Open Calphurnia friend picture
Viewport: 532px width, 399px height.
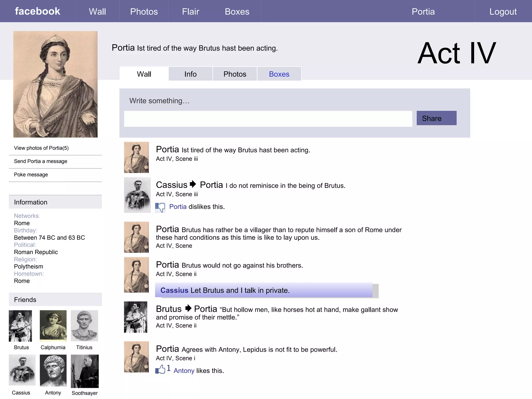[53, 326]
